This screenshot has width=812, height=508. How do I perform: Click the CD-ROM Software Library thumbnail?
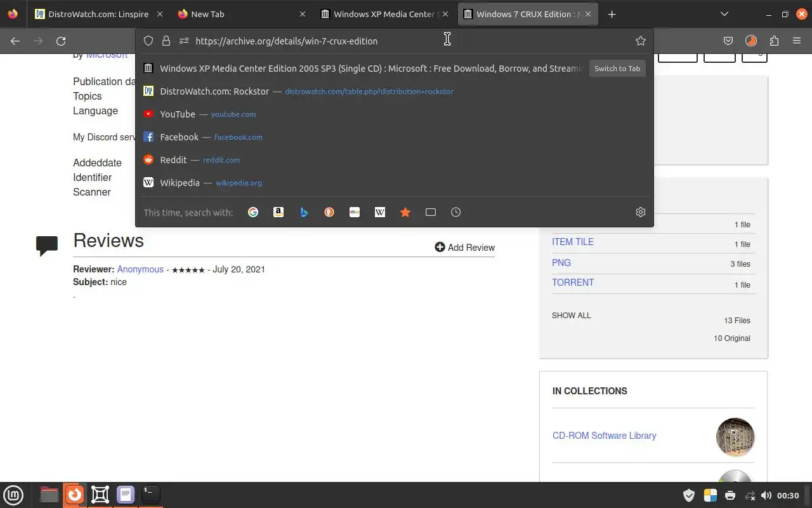(735, 437)
